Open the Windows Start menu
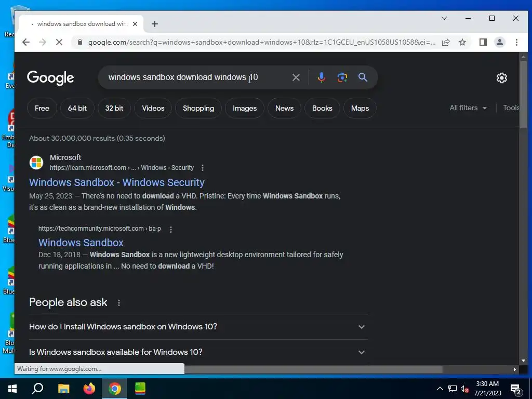Screen dimensions: 532x399 (12, 389)
